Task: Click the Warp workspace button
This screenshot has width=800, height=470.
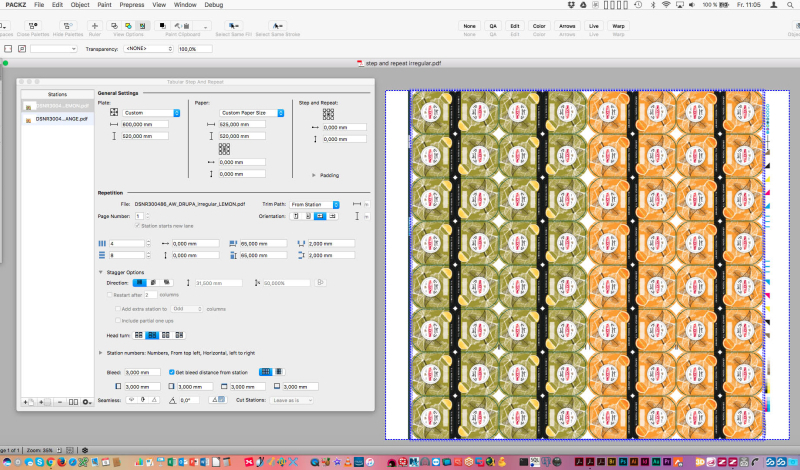Action: [x=618, y=26]
